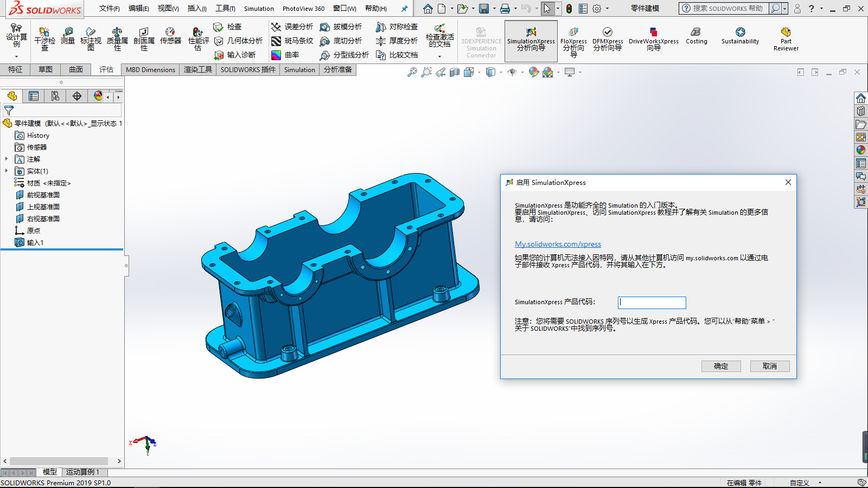The image size is (868, 488).
Task: Open Mass Properties (质量属性)
Action: point(117,39)
